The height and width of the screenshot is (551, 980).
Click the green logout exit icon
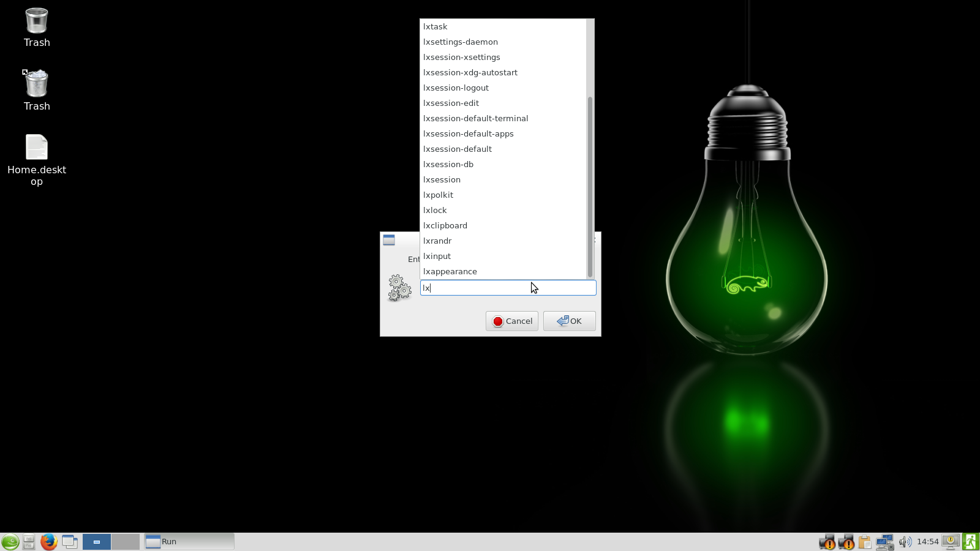pos(971,542)
